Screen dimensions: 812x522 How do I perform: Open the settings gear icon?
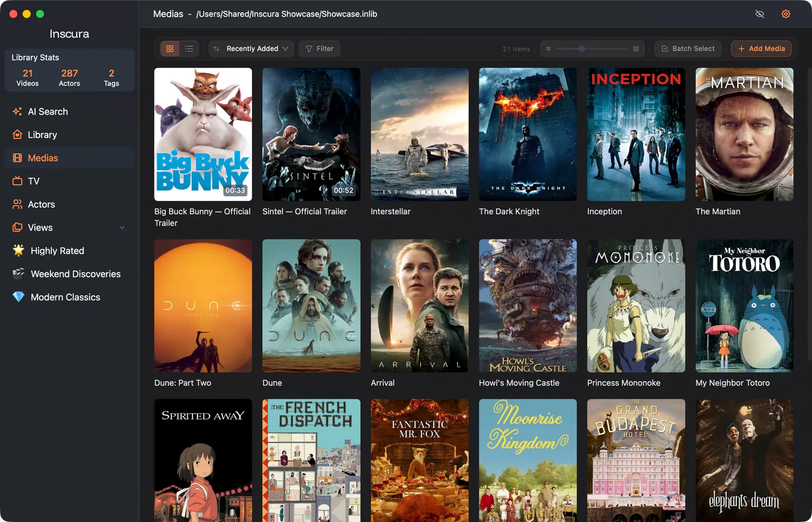(x=786, y=14)
